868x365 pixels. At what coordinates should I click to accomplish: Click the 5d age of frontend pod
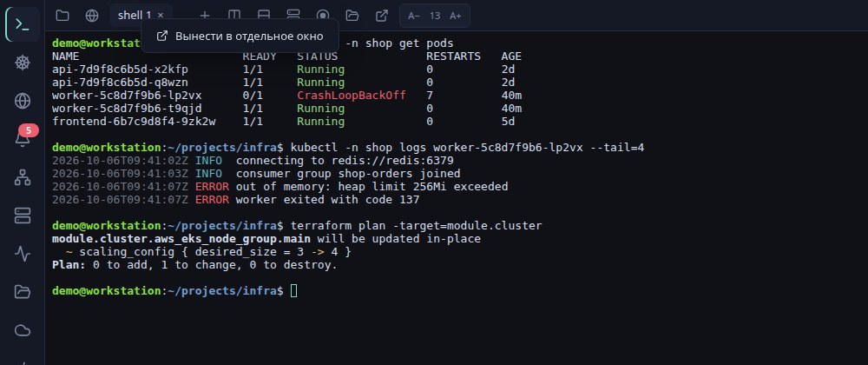[x=508, y=122]
